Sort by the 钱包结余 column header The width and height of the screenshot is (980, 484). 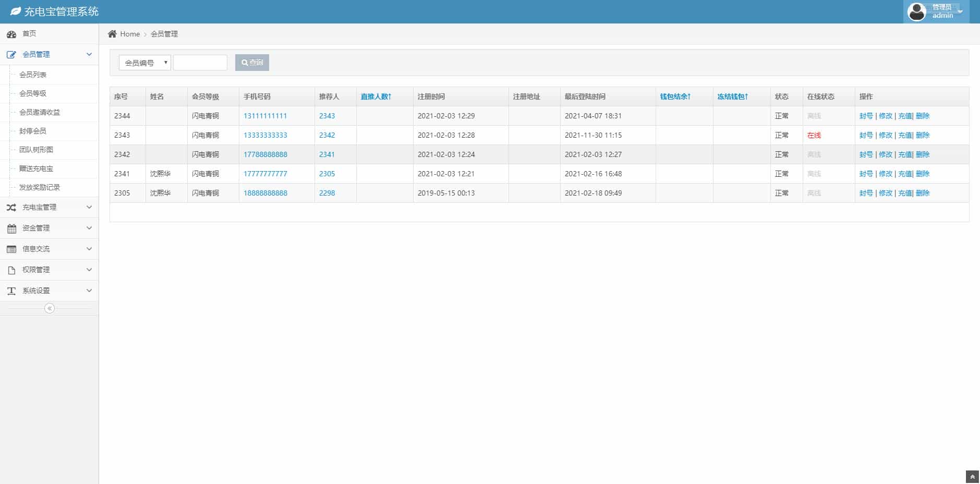click(675, 96)
